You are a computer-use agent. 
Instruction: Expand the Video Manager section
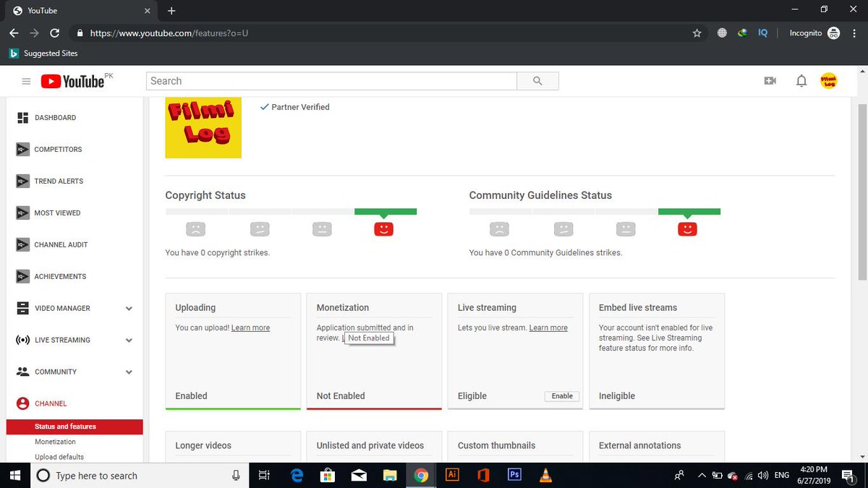point(129,309)
